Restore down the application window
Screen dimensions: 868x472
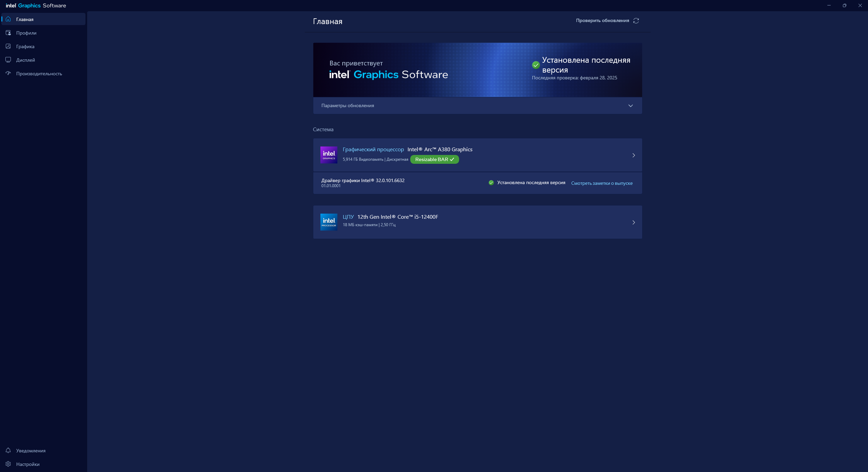click(845, 5)
